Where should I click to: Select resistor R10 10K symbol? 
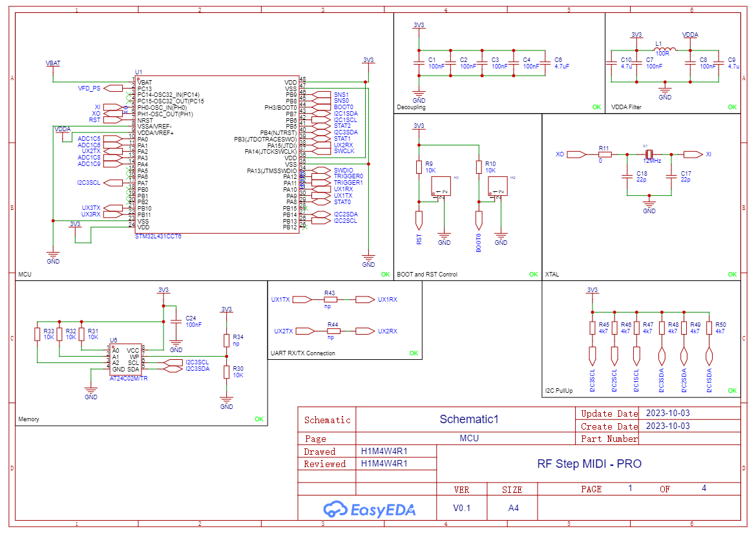[x=479, y=167]
